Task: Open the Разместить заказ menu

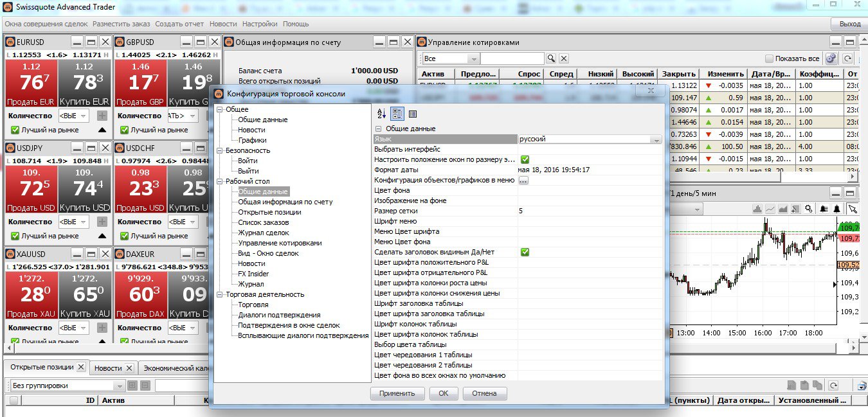Action: [x=121, y=24]
